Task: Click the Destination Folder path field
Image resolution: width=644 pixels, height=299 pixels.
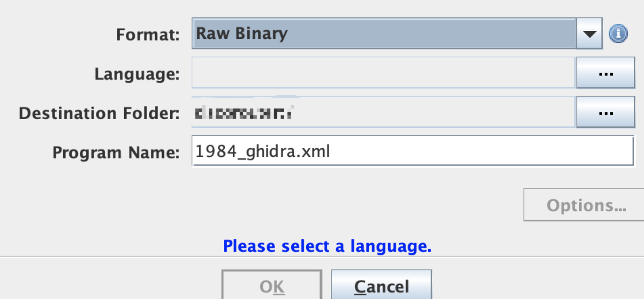Action: (384, 113)
